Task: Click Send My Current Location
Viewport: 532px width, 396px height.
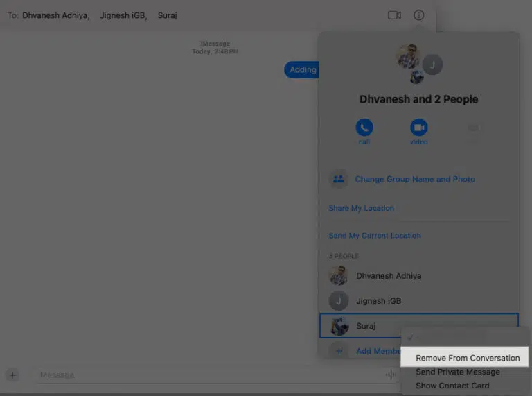Action: coord(374,236)
